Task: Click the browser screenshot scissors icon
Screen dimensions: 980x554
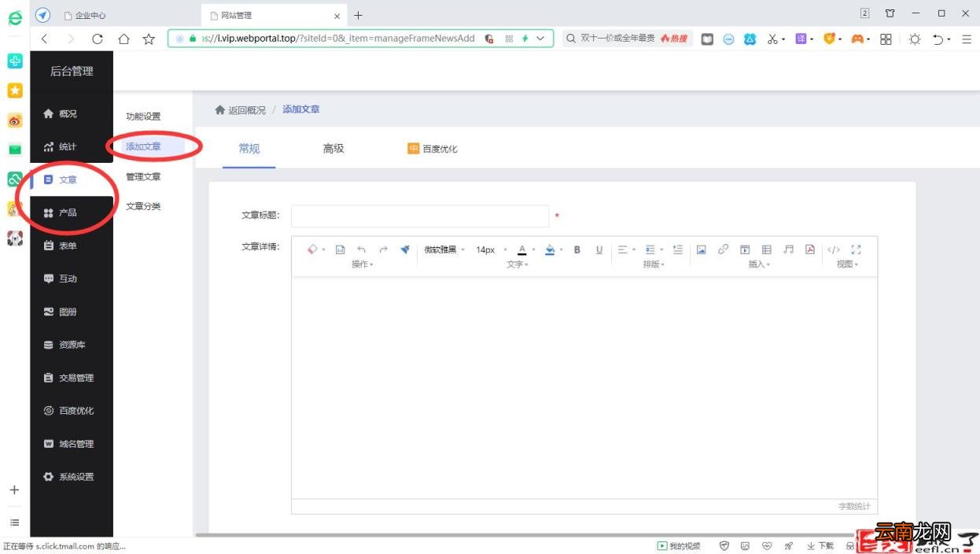Action: click(772, 39)
